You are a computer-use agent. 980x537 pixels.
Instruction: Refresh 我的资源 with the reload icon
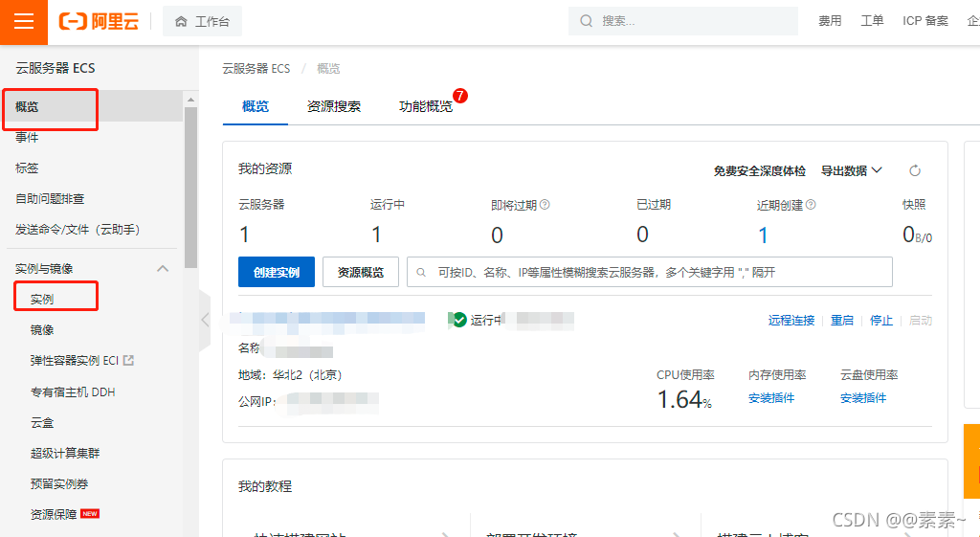point(915,170)
